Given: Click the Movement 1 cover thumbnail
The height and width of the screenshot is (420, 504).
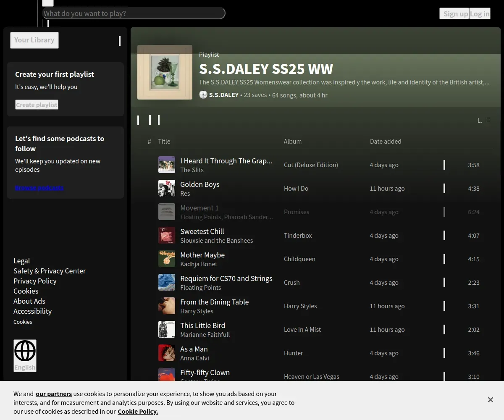Looking at the screenshot, I should point(167,212).
